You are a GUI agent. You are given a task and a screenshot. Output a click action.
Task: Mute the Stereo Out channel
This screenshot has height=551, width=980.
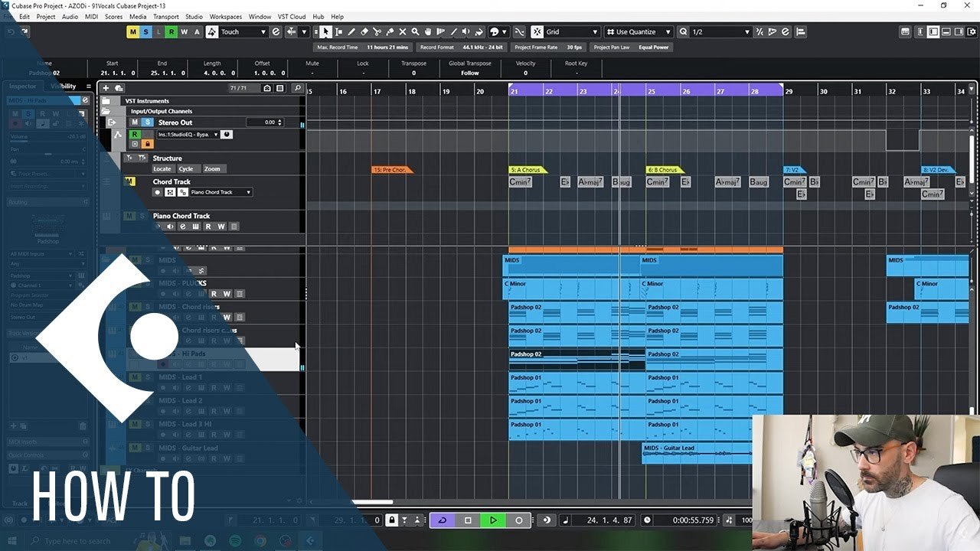click(x=135, y=122)
